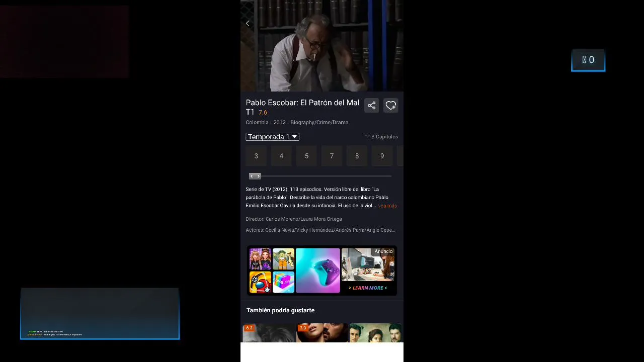644x362 pixels.
Task: Click the 'Anuncio' ad label
Action: (x=383, y=251)
